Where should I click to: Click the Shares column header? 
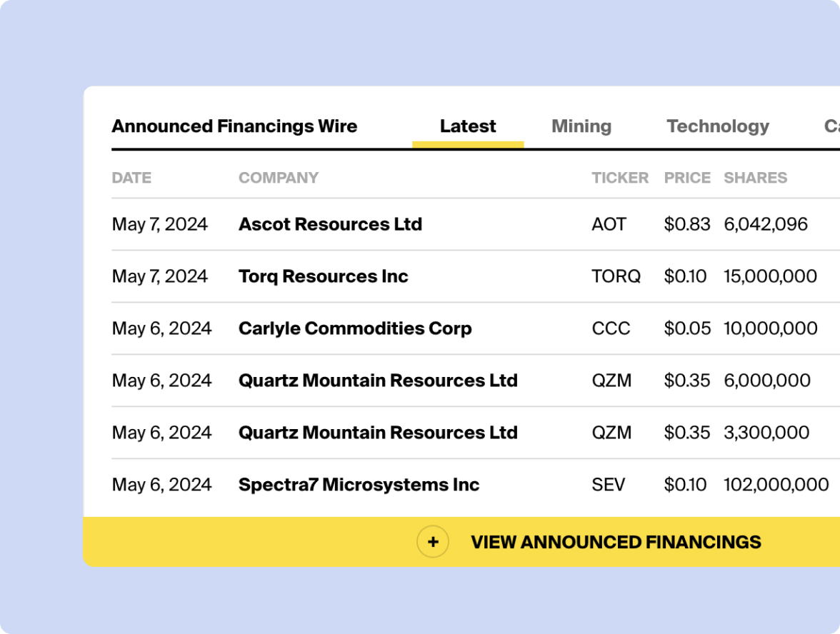tap(756, 178)
